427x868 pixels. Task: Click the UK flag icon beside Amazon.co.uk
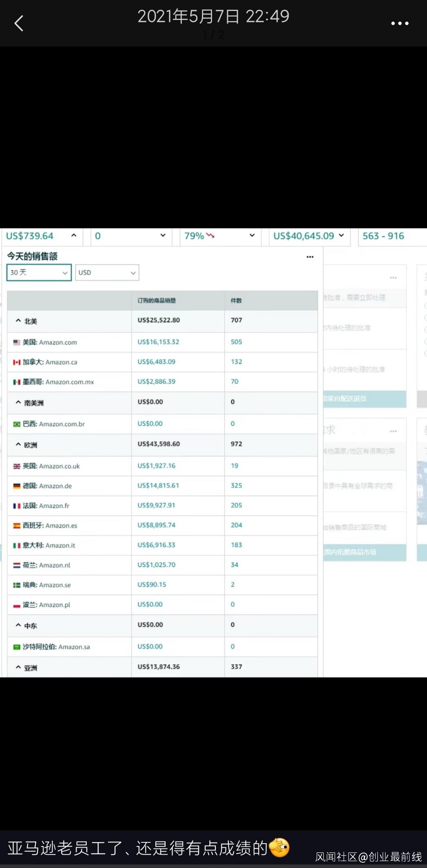pyautogui.click(x=17, y=466)
